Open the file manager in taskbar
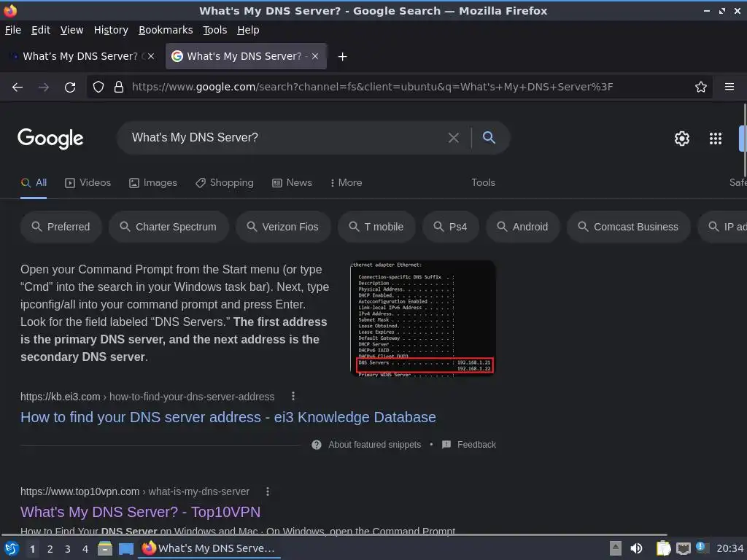747x560 pixels. click(x=105, y=548)
